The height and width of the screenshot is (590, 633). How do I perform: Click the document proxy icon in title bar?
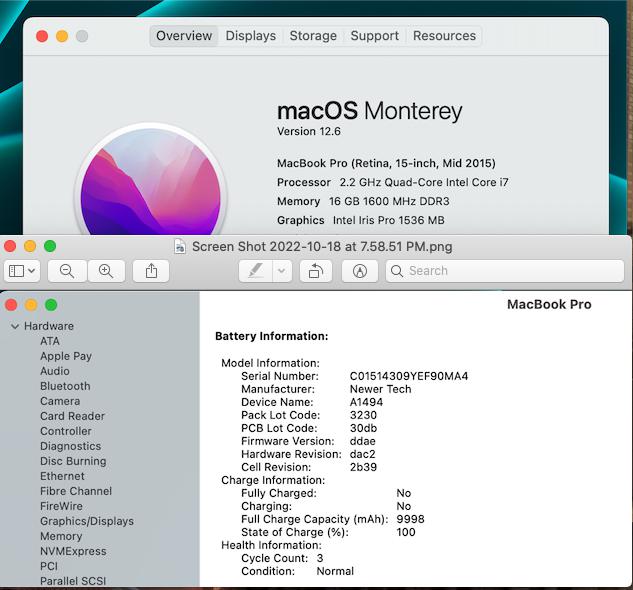coord(180,246)
